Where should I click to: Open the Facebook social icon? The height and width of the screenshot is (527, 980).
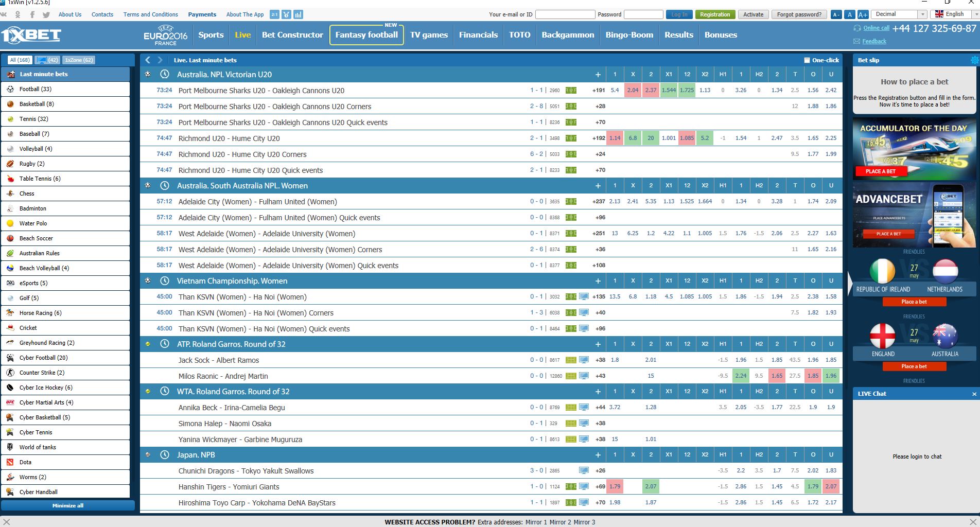coord(32,14)
